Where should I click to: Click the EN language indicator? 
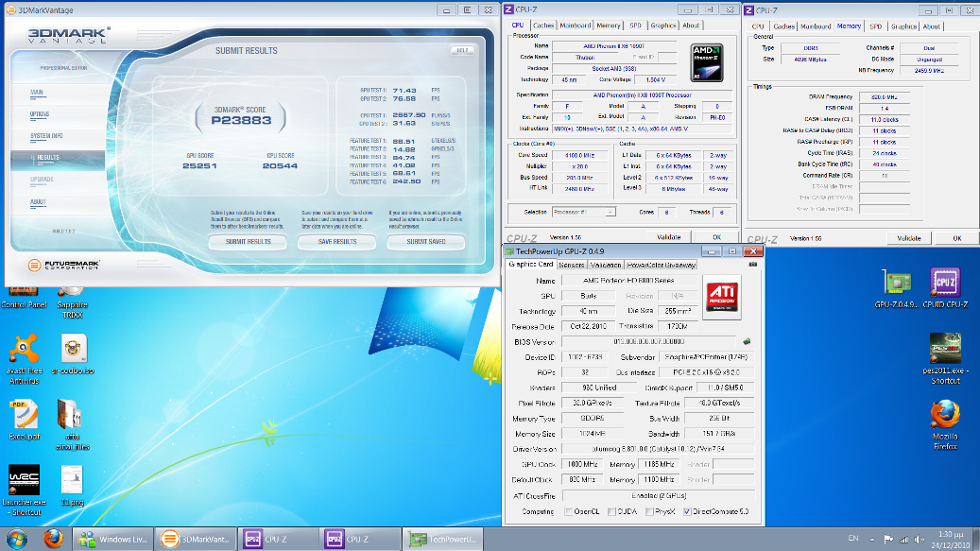tap(853, 539)
